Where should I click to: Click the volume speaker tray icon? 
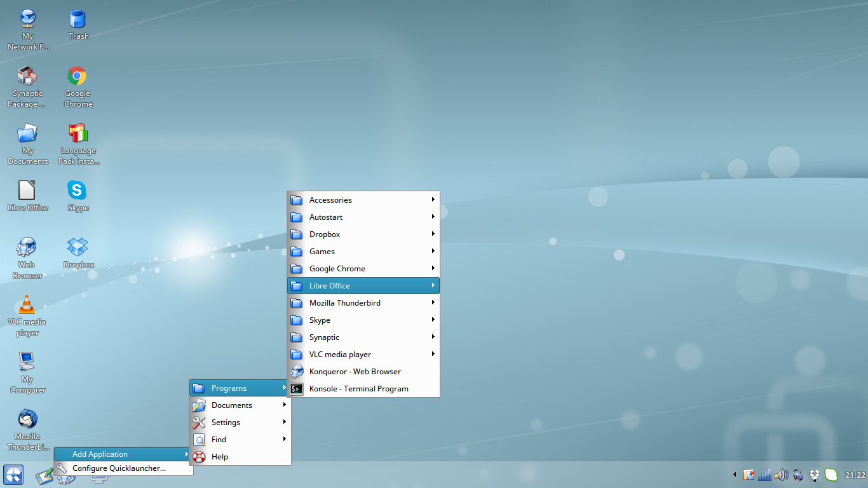click(x=782, y=475)
